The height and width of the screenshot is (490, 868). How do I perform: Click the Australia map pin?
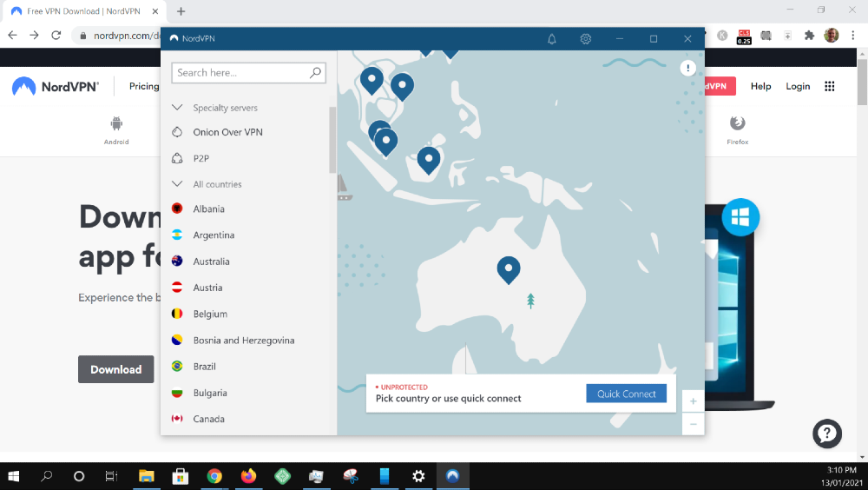(508, 269)
